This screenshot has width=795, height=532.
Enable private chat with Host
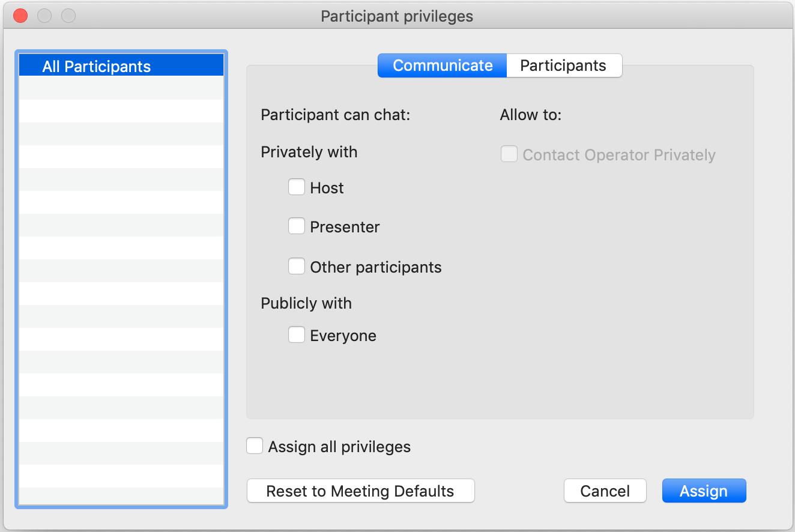297,187
